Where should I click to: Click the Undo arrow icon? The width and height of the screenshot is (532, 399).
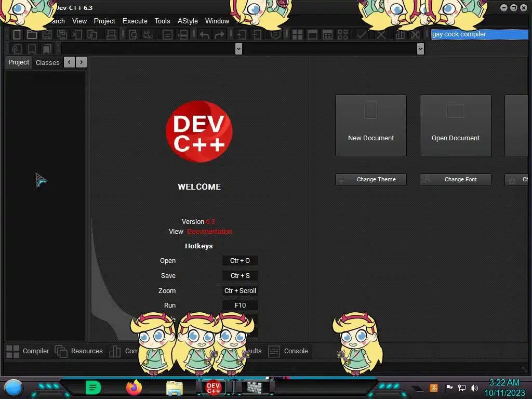coord(204,35)
